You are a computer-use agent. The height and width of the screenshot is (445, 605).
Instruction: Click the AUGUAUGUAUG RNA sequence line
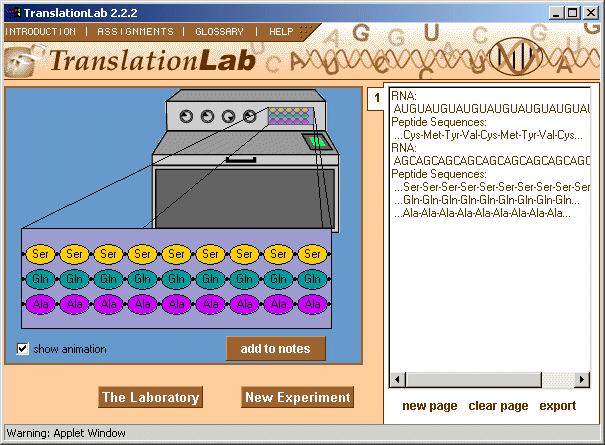tap(492, 109)
